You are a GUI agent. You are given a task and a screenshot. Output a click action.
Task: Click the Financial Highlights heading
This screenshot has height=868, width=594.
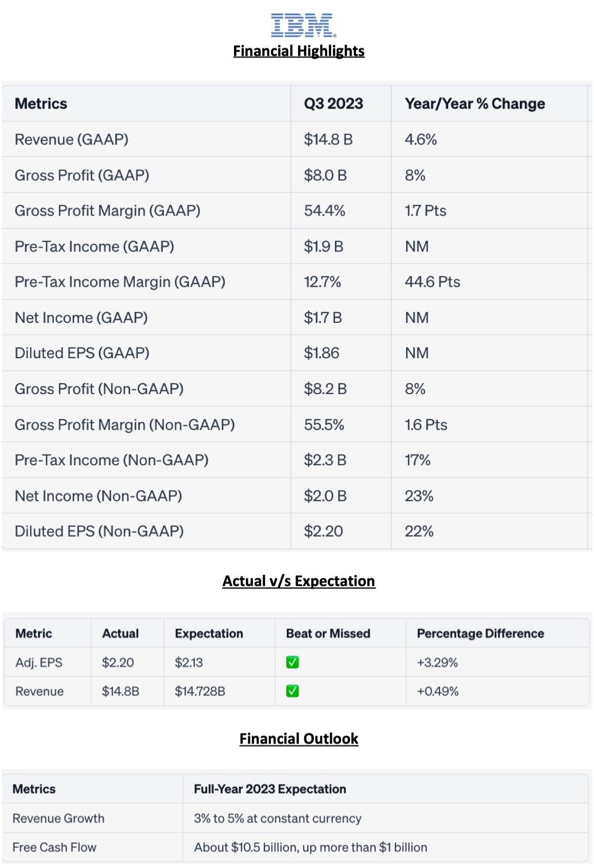point(299,51)
